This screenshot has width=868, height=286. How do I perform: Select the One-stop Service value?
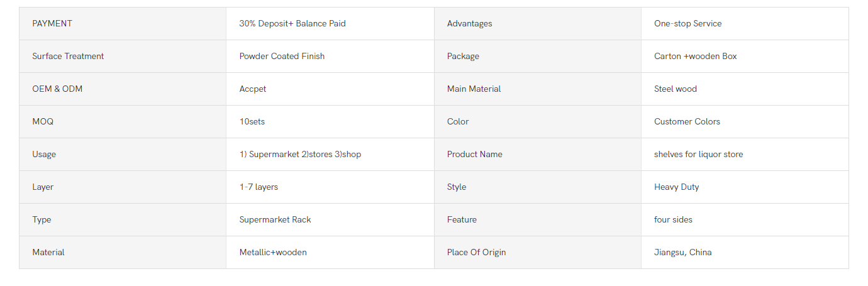tap(688, 24)
